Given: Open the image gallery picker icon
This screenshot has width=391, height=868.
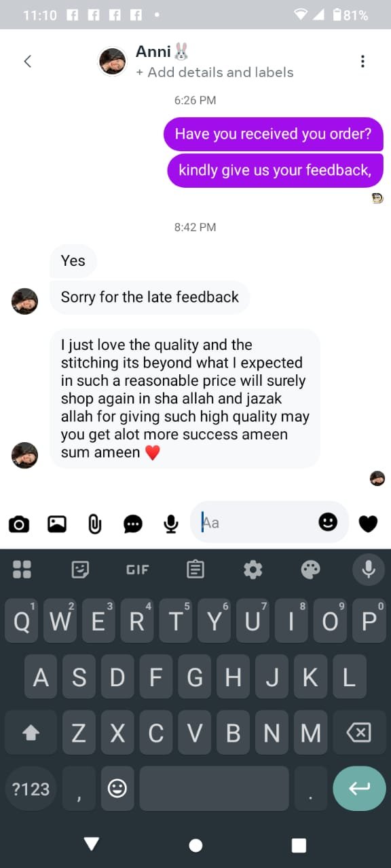Looking at the screenshot, I should tap(57, 524).
